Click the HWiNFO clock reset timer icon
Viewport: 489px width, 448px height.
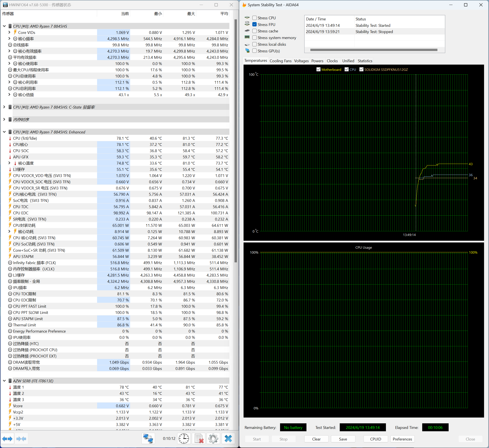pyautogui.click(x=184, y=439)
